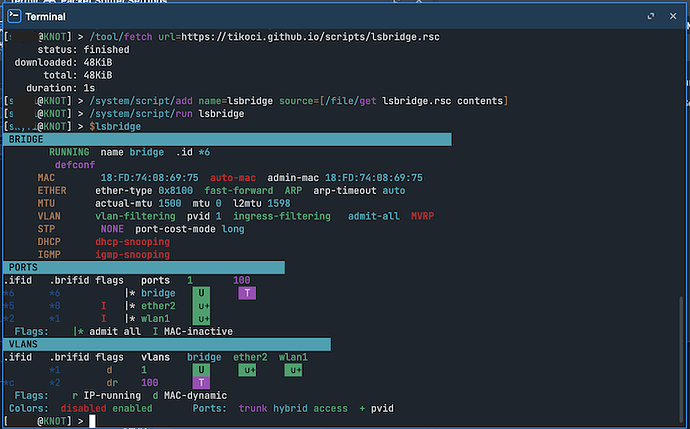Click the green U badge in bridge port row

[x=201, y=293]
